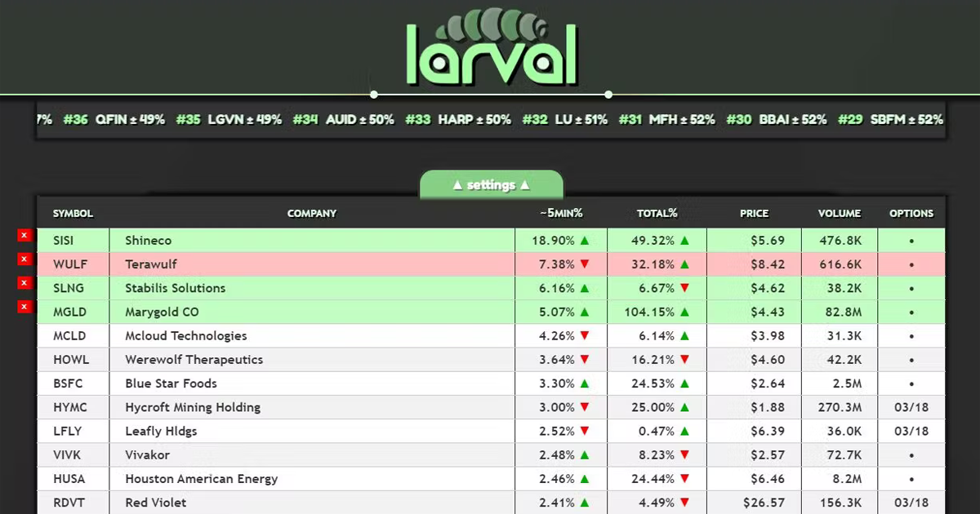Click the options dot on the Shineco row
Viewport: 980px width, 514px height.
point(911,240)
